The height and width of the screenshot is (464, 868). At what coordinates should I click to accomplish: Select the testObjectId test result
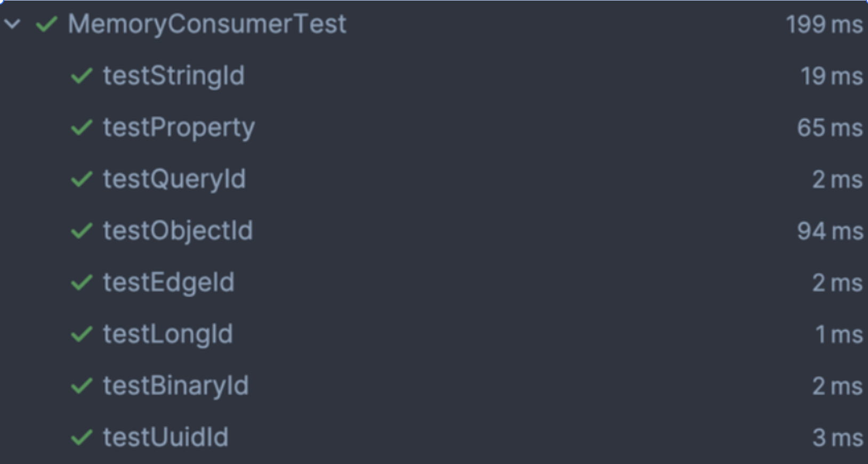click(x=178, y=231)
